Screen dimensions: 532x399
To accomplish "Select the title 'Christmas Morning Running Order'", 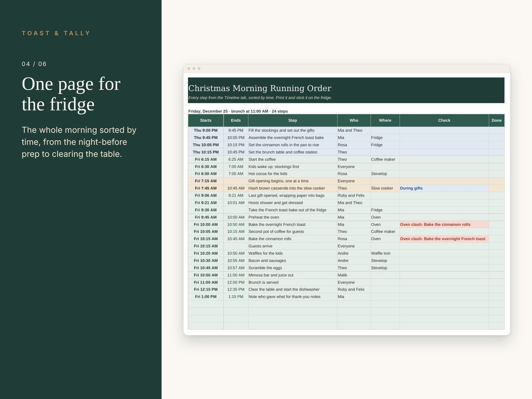I will point(260,88).
